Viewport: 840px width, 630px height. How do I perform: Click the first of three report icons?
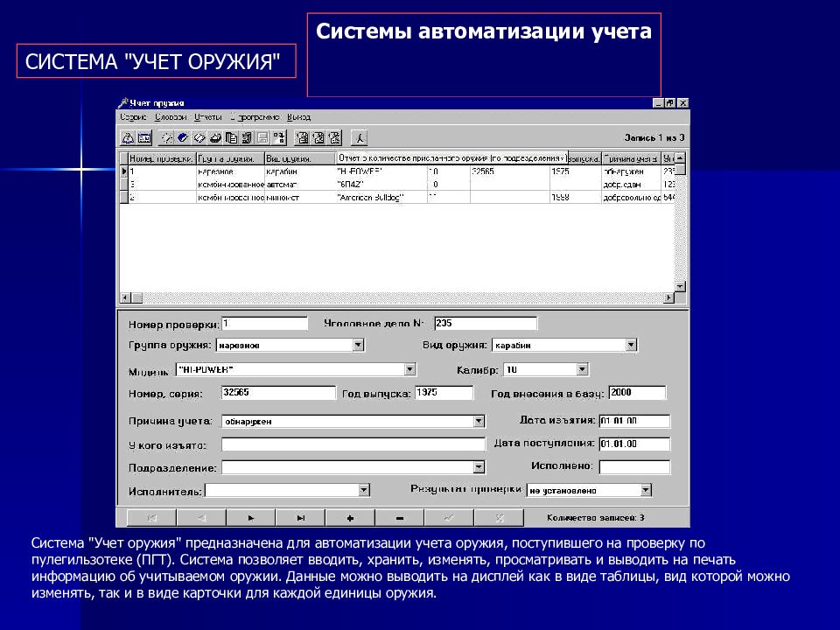tap(303, 138)
